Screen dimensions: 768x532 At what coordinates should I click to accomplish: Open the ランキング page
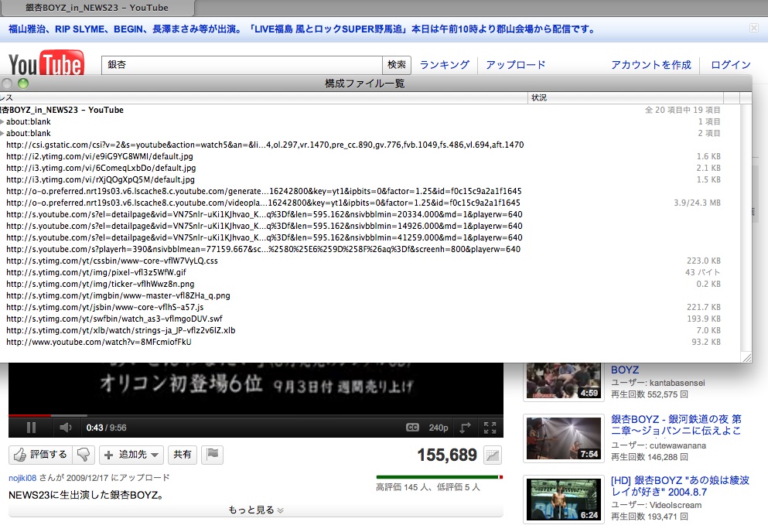click(x=445, y=65)
